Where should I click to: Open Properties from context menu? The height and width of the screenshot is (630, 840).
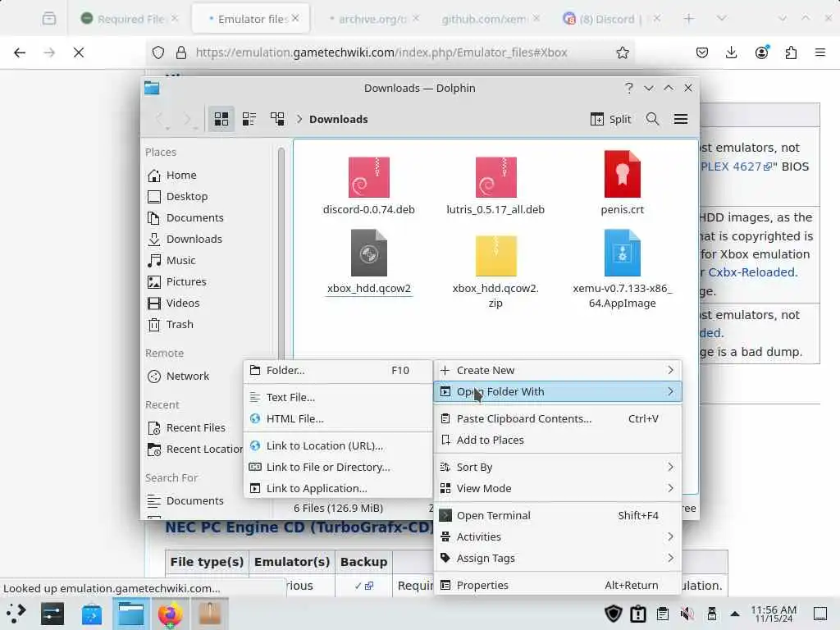(557, 585)
